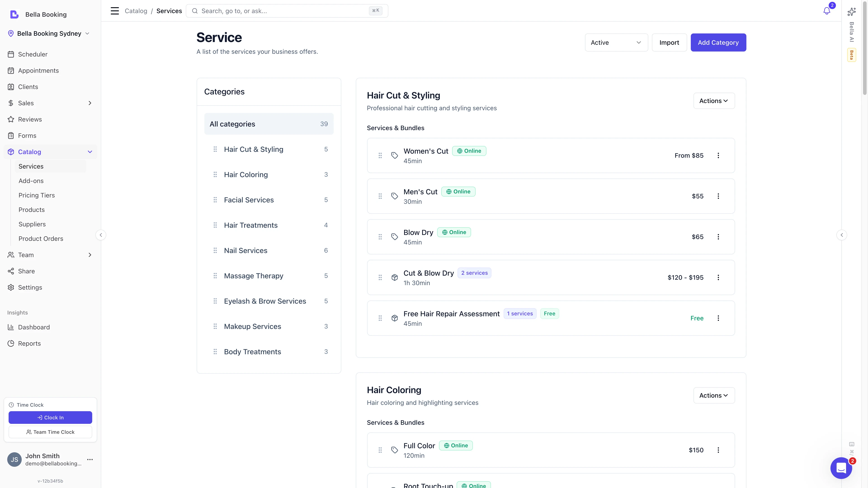This screenshot has width=868, height=488.
Task: Open the hamburger navigation menu
Action: [x=115, y=11]
